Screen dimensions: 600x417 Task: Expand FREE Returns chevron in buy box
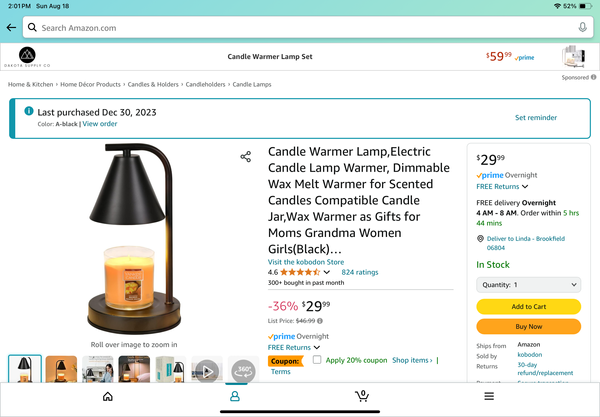(x=525, y=187)
